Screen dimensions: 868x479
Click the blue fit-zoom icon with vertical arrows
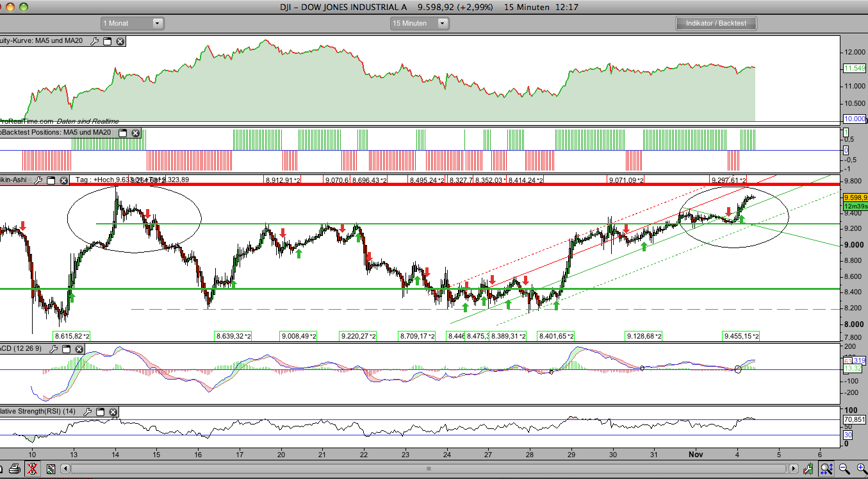pos(826,469)
